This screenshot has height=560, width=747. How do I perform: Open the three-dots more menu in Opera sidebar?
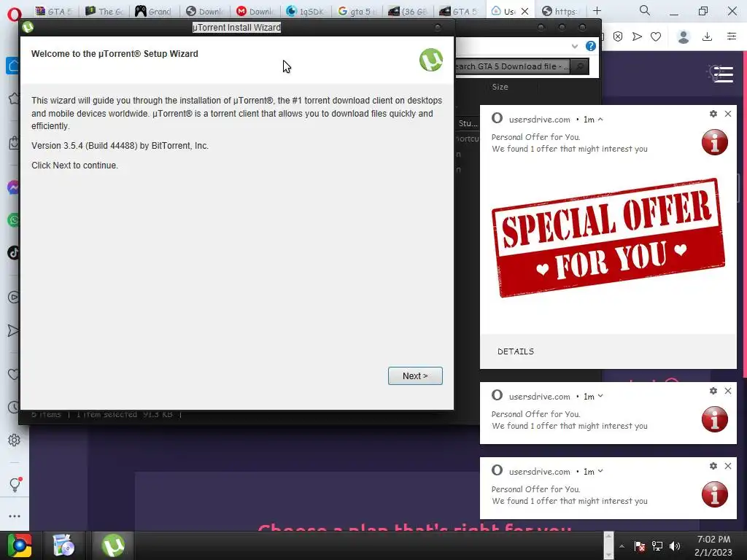(x=15, y=516)
